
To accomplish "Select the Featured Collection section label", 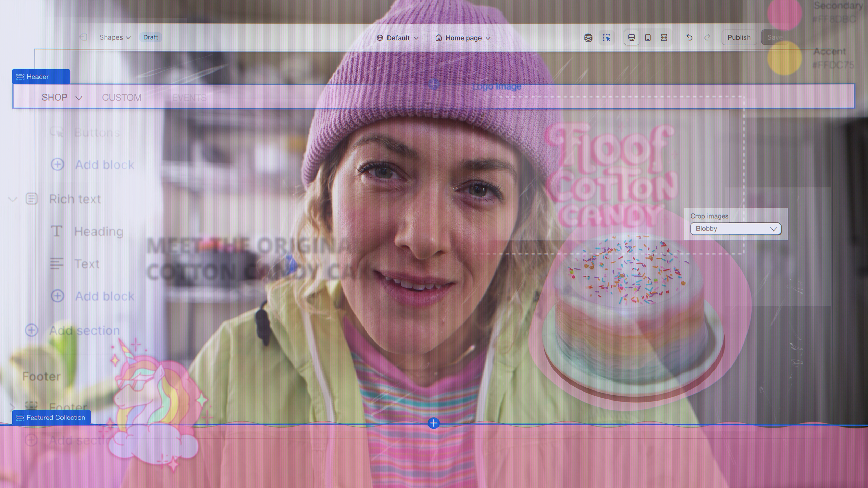I will tap(51, 418).
